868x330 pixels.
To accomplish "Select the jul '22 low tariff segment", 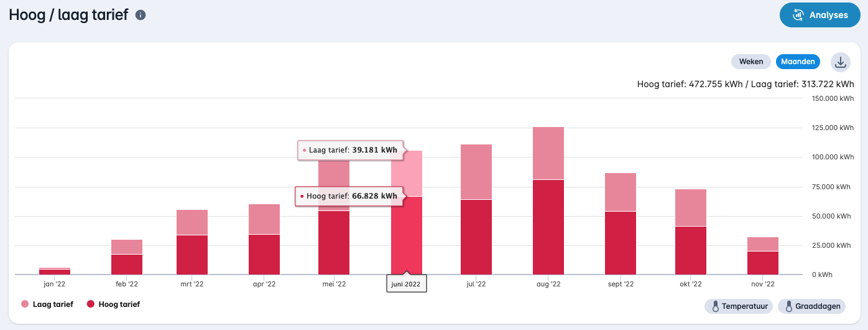I will [476, 172].
